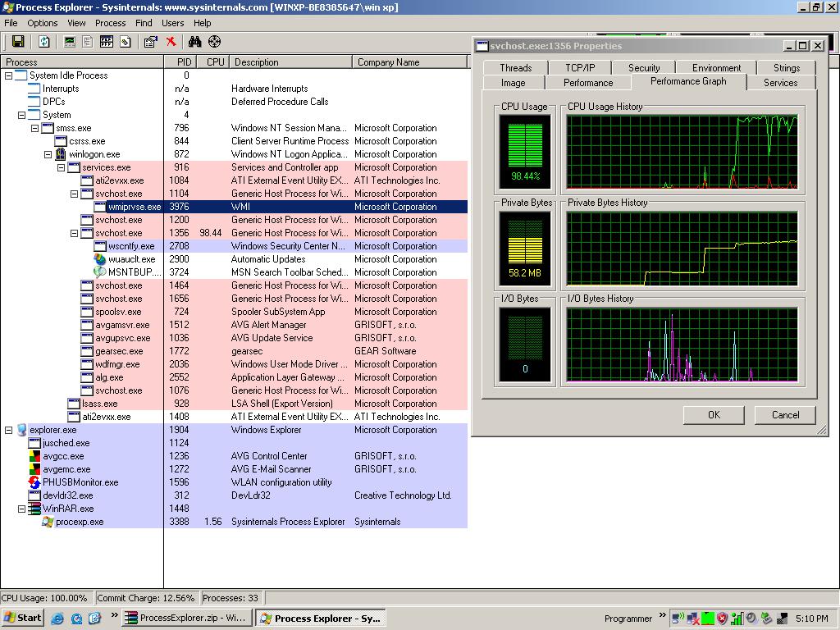
Task: Open the Process menu
Action: (110, 23)
